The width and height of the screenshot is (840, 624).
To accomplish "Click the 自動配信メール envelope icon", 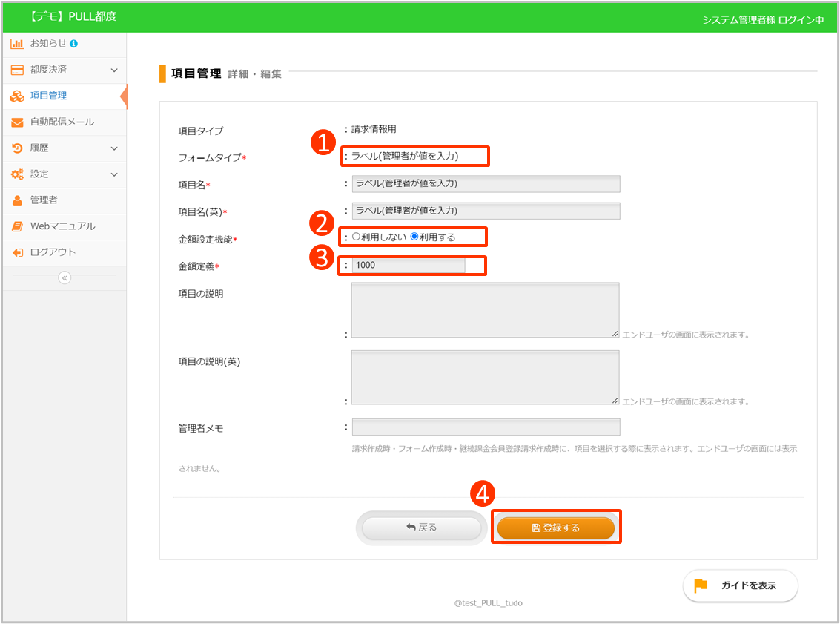I will click(x=17, y=122).
